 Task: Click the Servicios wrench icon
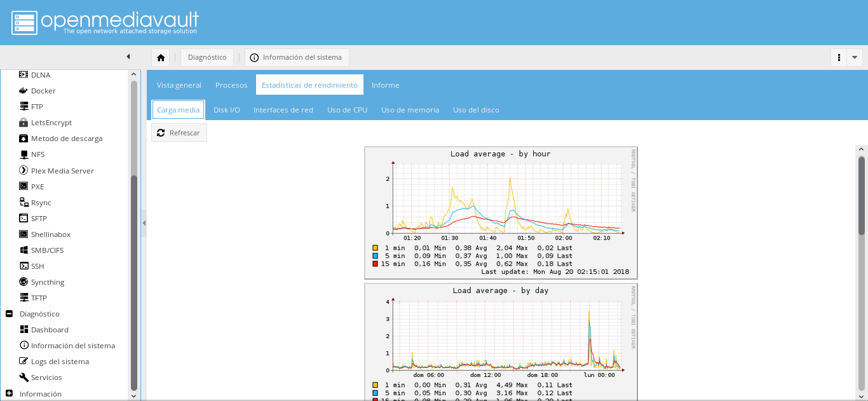24,377
